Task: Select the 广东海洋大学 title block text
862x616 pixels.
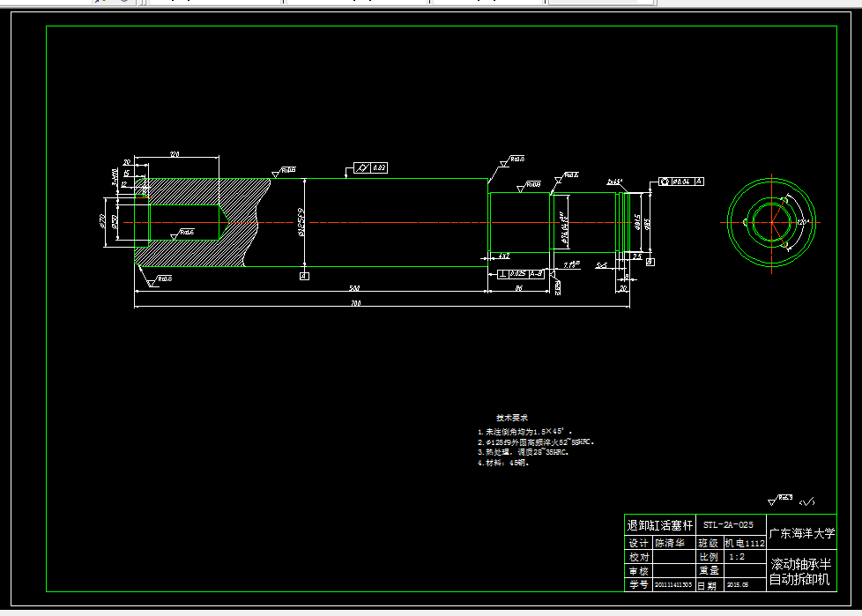Action: pyautogui.click(x=801, y=533)
